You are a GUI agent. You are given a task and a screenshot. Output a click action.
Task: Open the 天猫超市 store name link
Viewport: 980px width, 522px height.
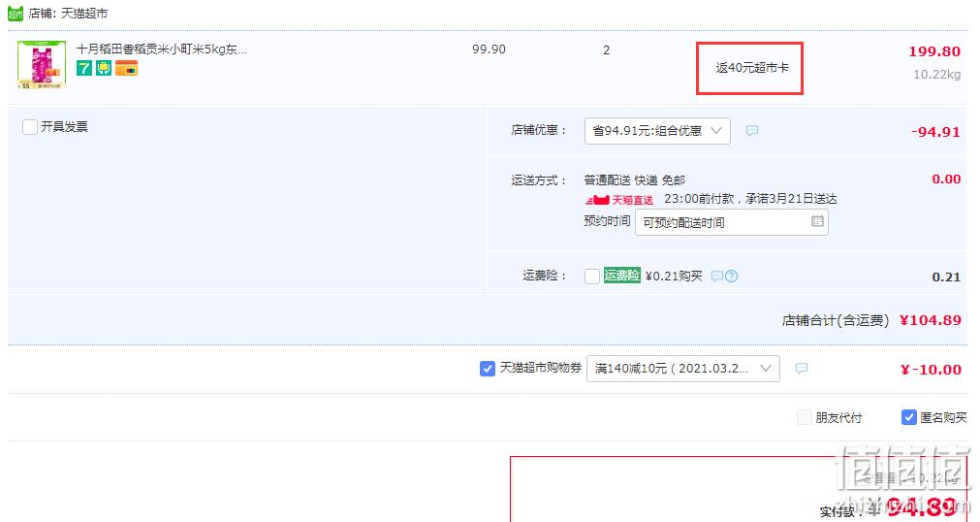[x=84, y=14]
